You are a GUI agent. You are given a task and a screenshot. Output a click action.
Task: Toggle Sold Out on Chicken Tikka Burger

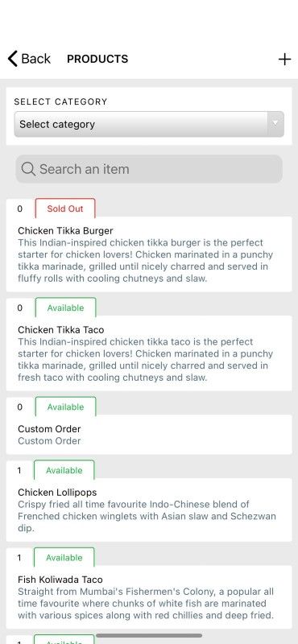coord(65,208)
